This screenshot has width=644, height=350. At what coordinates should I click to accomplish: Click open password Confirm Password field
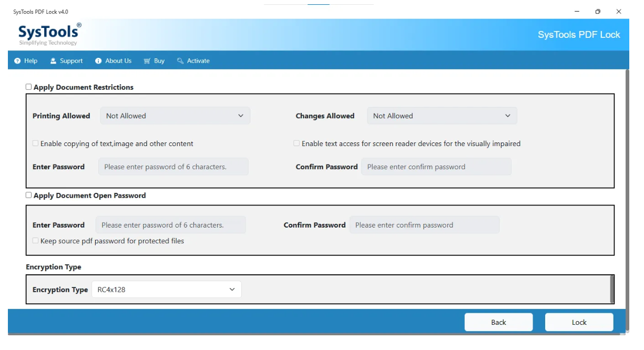(424, 225)
